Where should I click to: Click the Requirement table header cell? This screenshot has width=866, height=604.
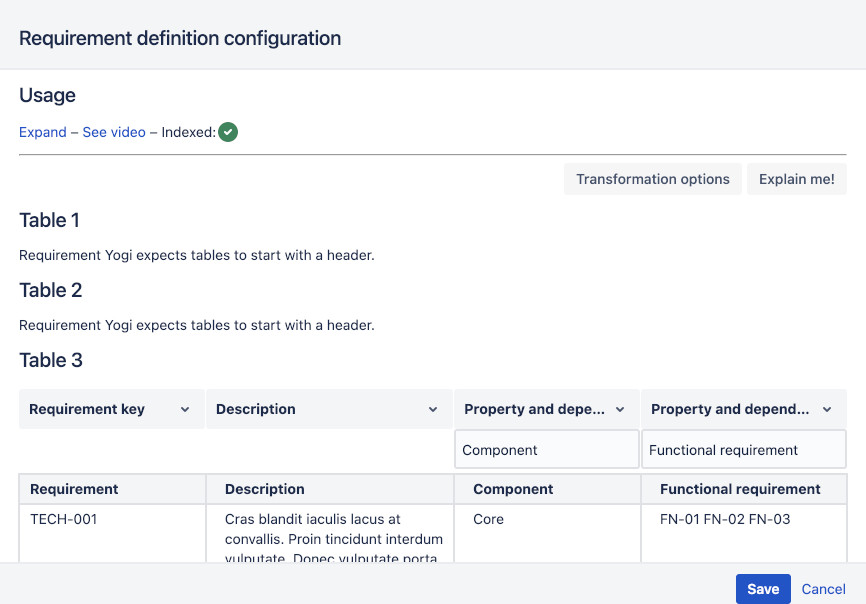click(74, 489)
